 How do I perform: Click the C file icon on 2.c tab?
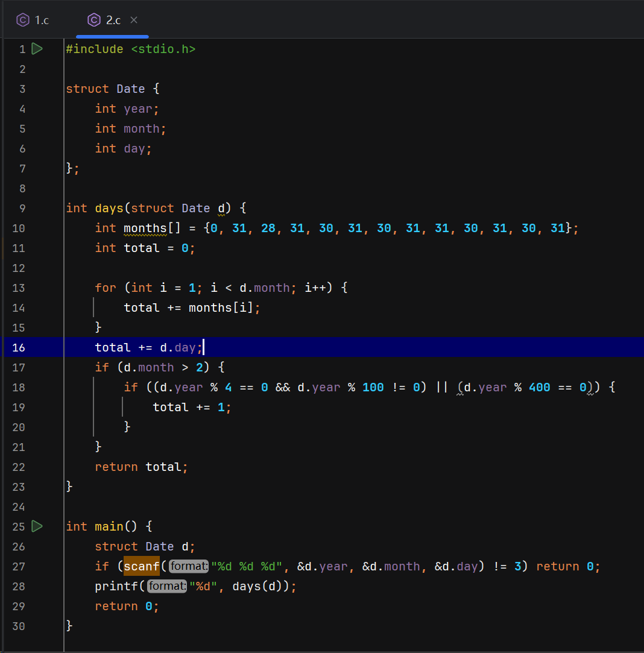93,20
